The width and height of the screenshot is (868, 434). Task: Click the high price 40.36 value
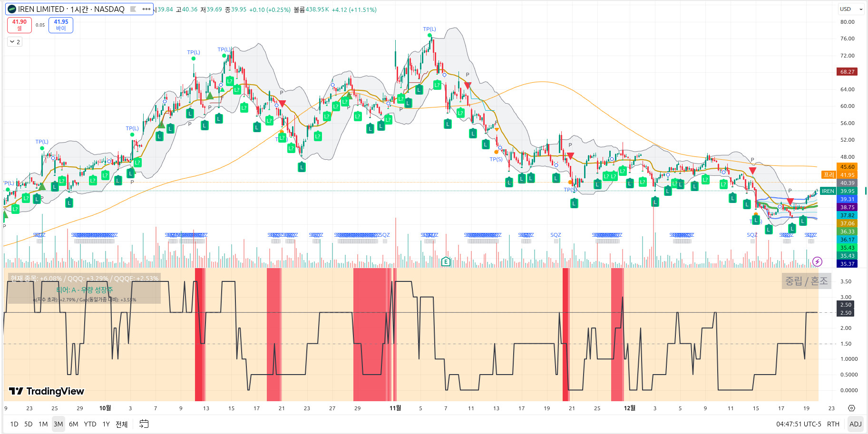(190, 10)
